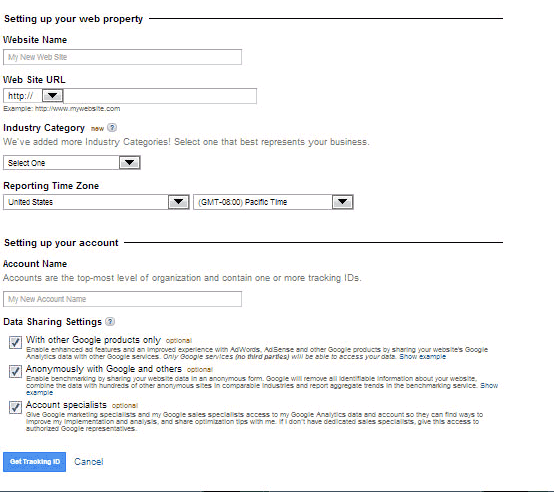Open Show example link for anonymous sharing
Image resolution: width=554 pixels, height=492 pixels.
click(x=489, y=385)
